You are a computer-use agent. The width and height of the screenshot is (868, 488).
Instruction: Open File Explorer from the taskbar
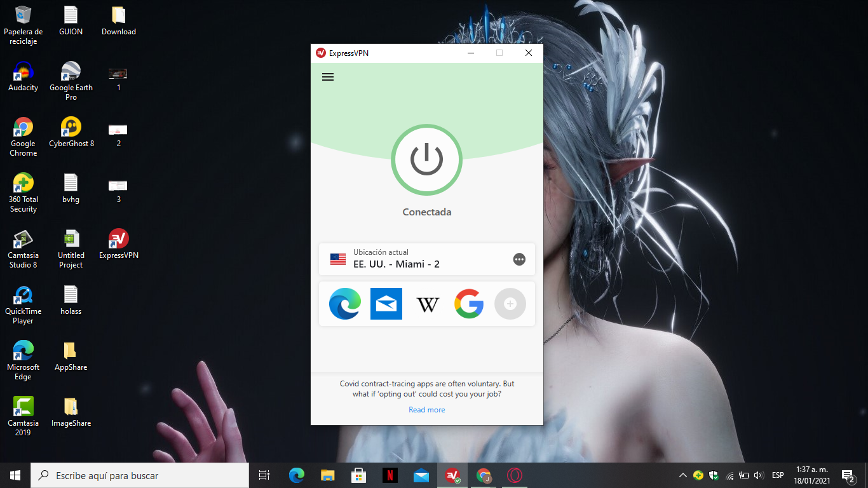(x=328, y=475)
